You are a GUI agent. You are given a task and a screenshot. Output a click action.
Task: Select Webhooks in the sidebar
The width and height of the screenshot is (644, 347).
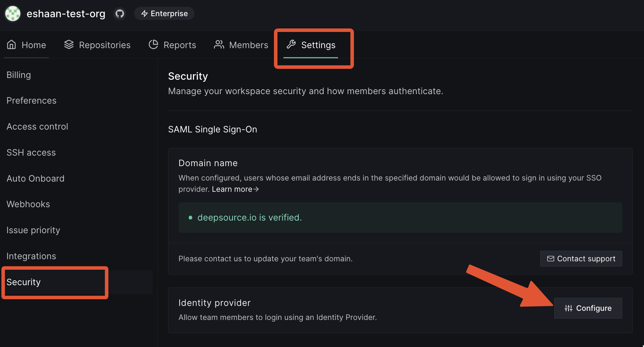28,204
